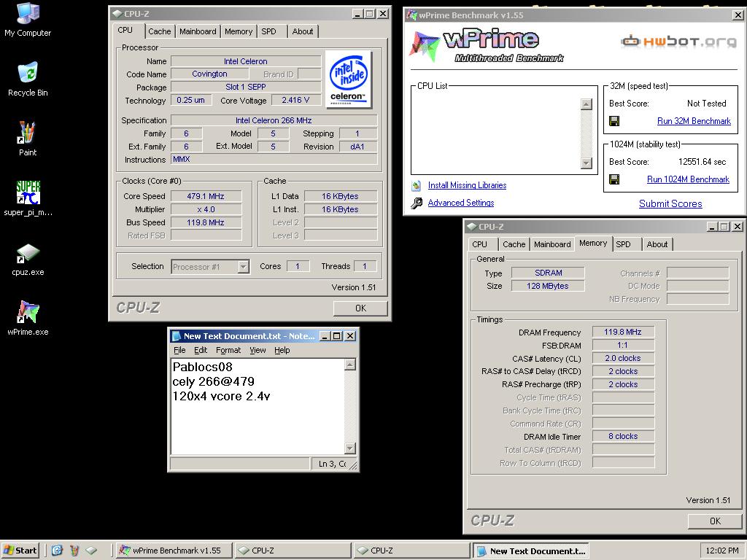The width and height of the screenshot is (747, 560).
Task: Open Advanced Settings link in wPrime
Action: click(x=461, y=203)
